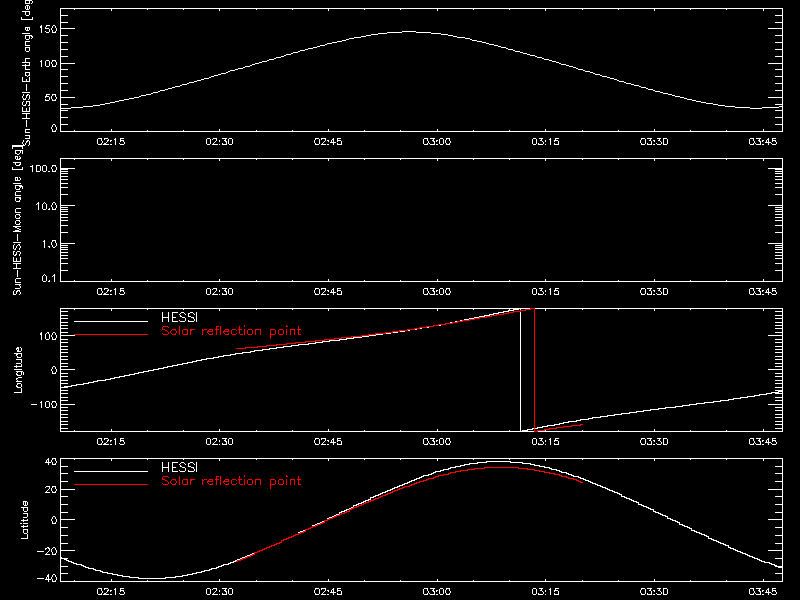Screen dimensions: 800x600
Task: Click the -20 tick on Latitude axis
Action: click(47, 551)
